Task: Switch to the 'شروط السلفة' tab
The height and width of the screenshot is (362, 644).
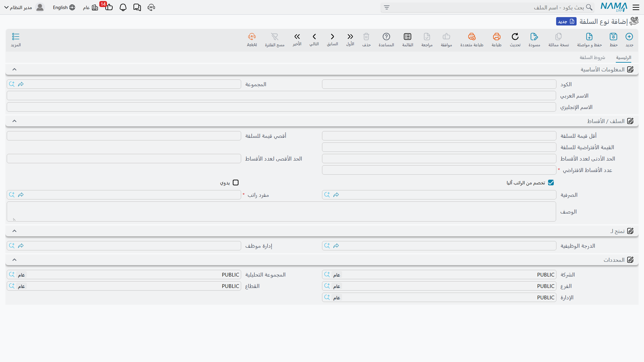Action: click(592, 58)
